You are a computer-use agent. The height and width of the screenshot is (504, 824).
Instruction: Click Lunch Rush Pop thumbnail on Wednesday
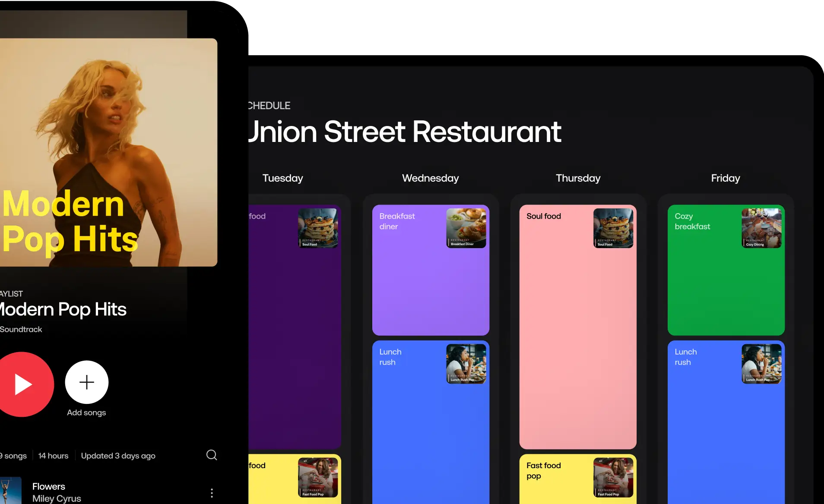click(x=466, y=364)
